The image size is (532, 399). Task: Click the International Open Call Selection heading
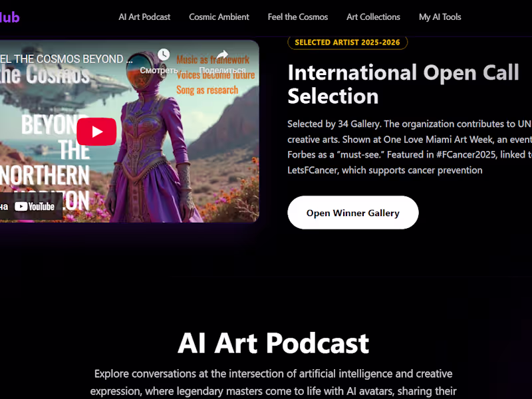tap(403, 84)
